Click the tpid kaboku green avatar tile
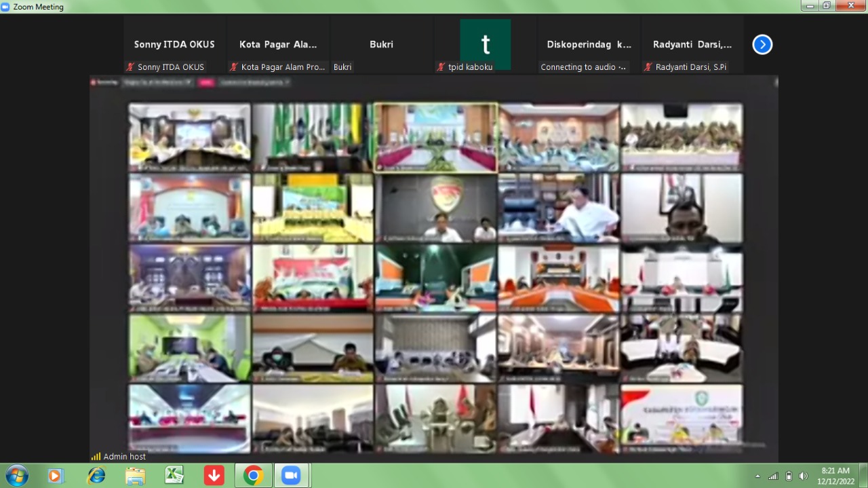The image size is (868, 488). [485, 43]
